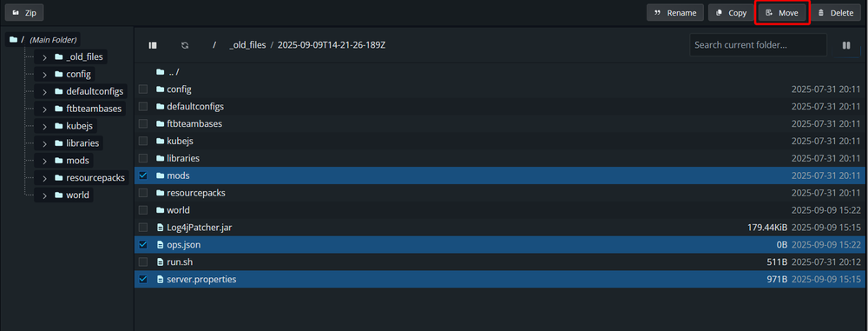The height and width of the screenshot is (331, 868).
Task: Click the Zip button
Action: coord(24,13)
